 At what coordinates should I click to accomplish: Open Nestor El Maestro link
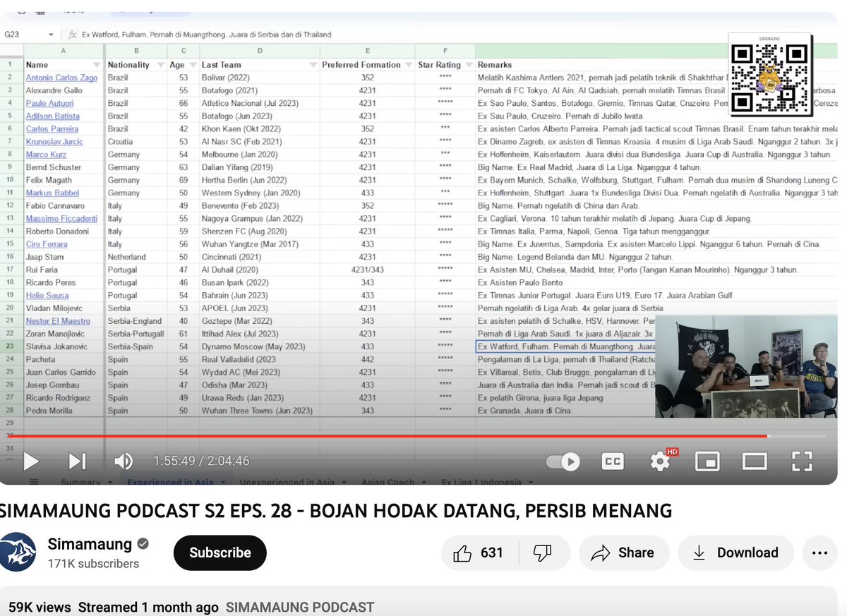58,321
